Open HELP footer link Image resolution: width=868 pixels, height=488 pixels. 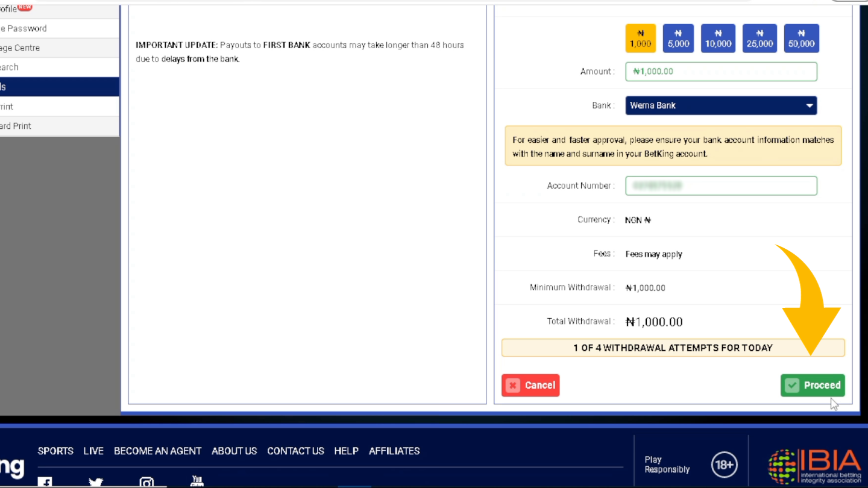tap(346, 451)
